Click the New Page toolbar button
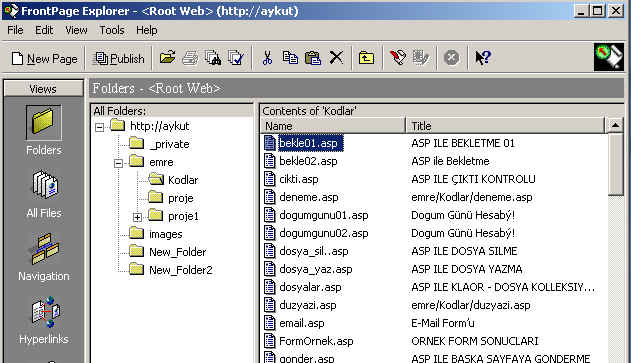The height and width of the screenshot is (363, 631). tap(44, 59)
